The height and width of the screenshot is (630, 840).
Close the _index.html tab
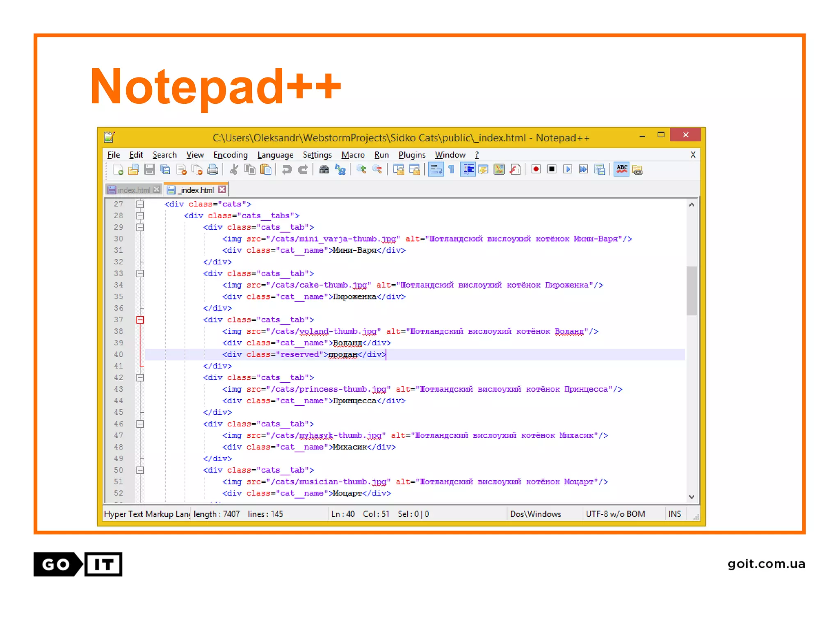222,189
